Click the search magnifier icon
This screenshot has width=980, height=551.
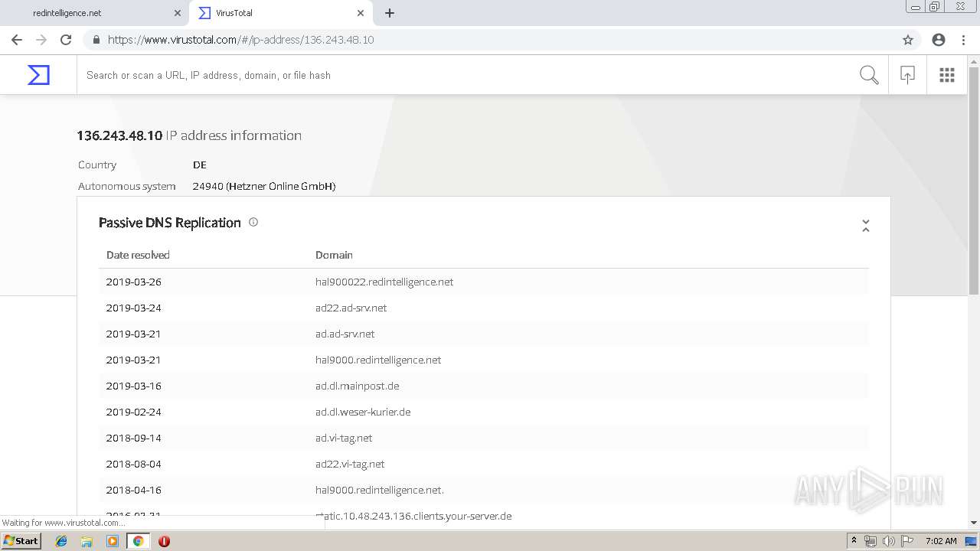click(869, 75)
